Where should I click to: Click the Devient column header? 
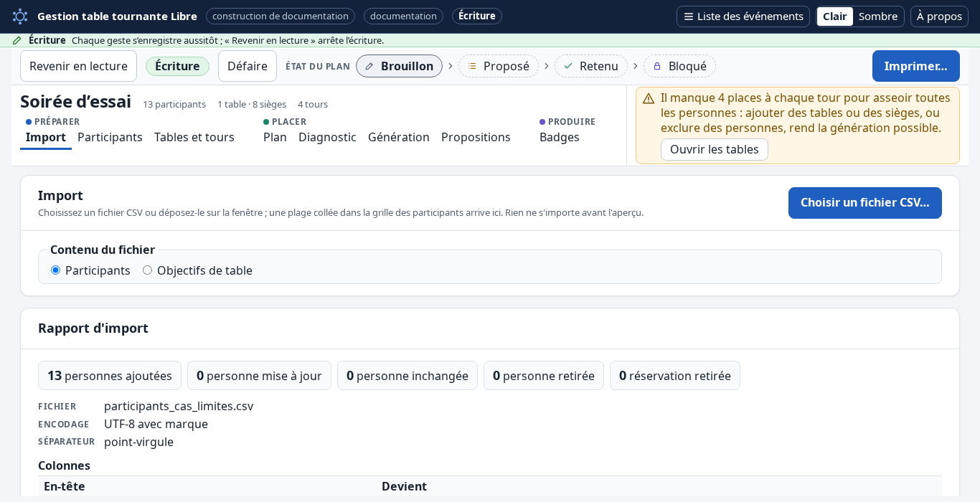tap(404, 486)
